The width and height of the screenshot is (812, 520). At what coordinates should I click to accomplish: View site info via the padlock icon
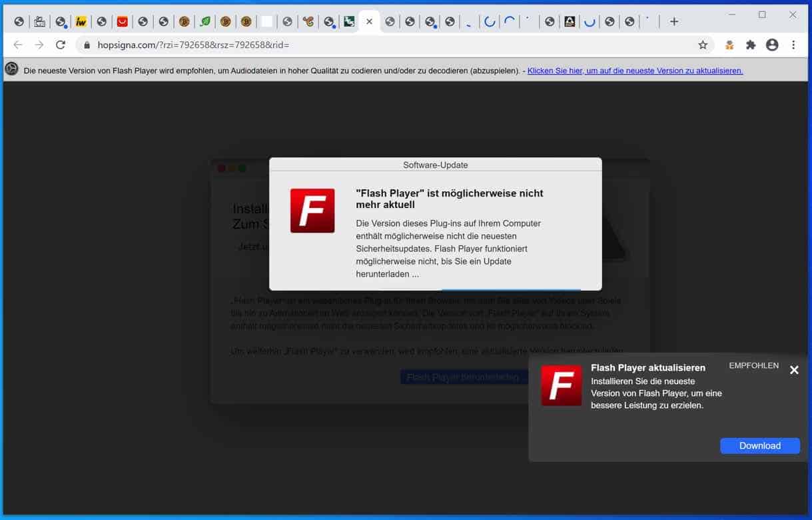(87, 45)
